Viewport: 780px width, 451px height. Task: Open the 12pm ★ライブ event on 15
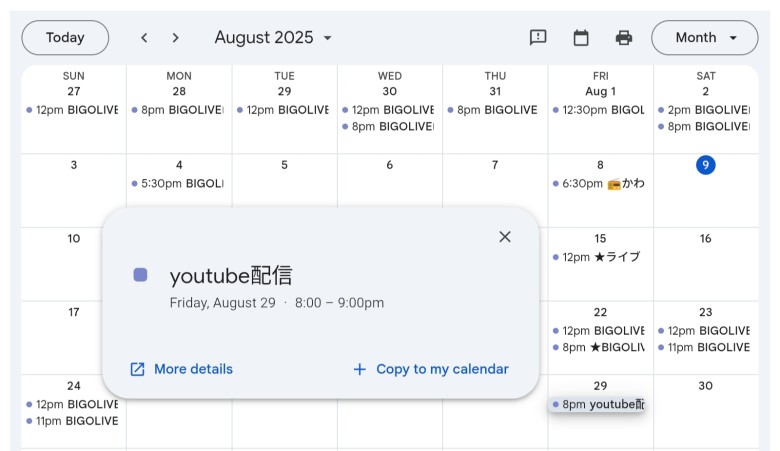click(x=598, y=257)
